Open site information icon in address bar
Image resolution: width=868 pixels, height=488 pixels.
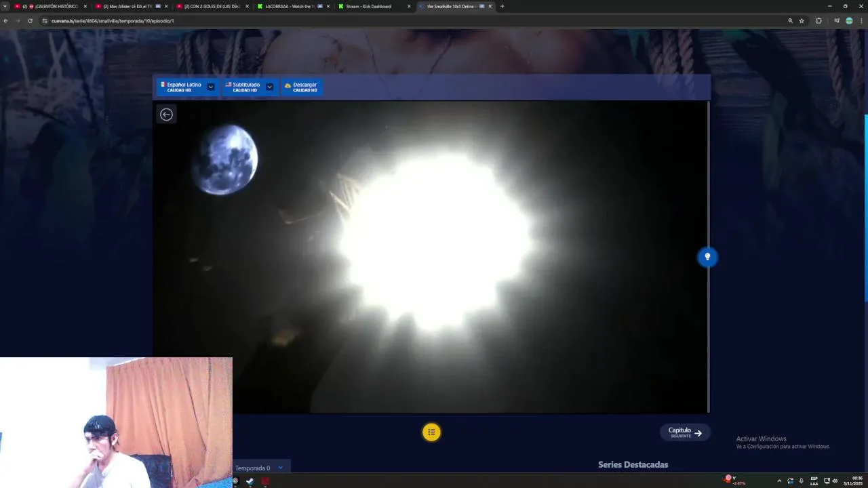pos(45,21)
